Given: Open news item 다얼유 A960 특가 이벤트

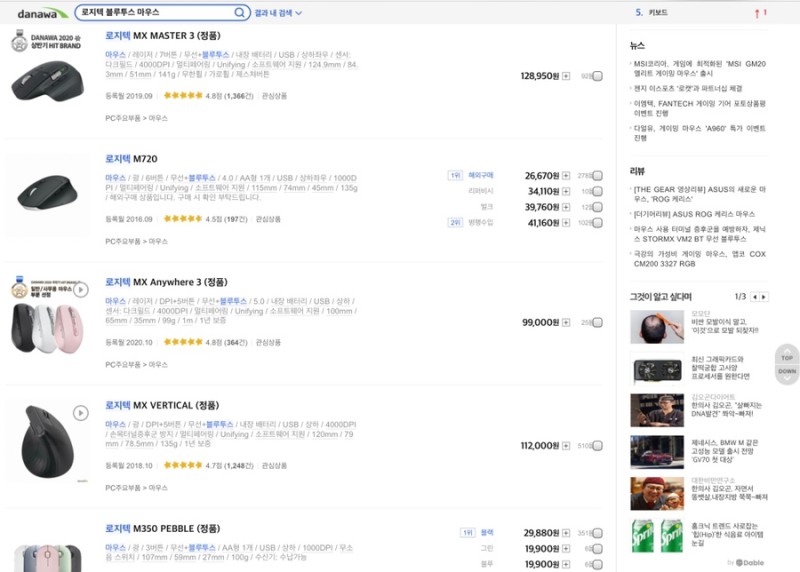Looking at the screenshot, I should [x=699, y=133].
